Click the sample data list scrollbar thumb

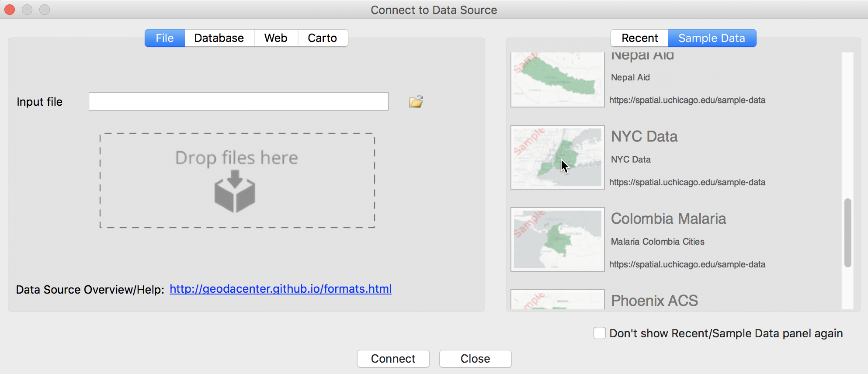848,232
